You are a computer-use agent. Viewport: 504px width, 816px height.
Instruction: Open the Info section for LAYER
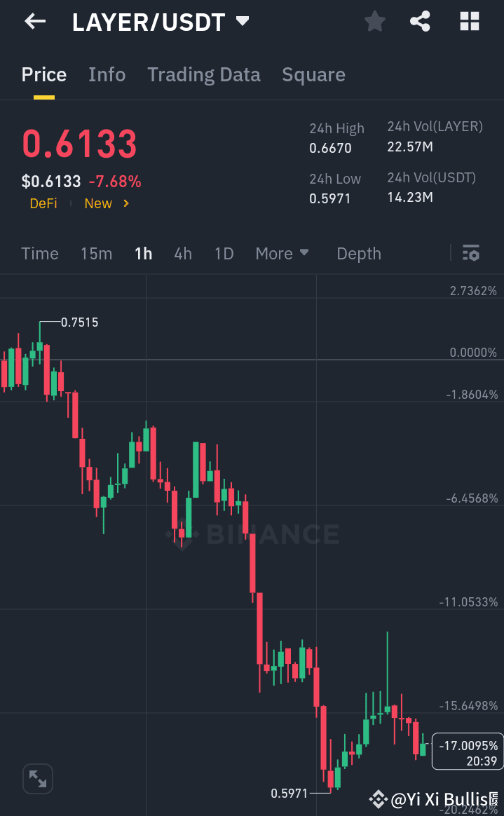pos(107,74)
